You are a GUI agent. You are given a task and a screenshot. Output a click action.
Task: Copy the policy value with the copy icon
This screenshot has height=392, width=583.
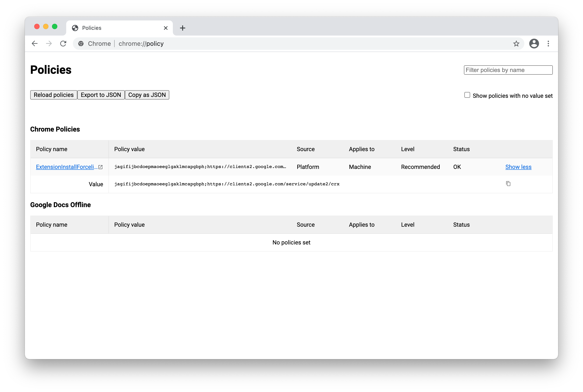[x=508, y=184]
